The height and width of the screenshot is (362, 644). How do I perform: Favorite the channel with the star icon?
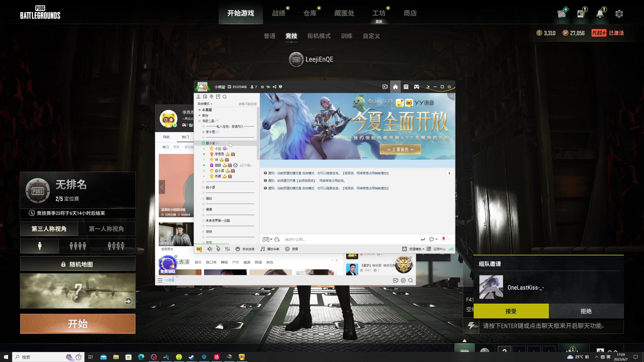262,87
